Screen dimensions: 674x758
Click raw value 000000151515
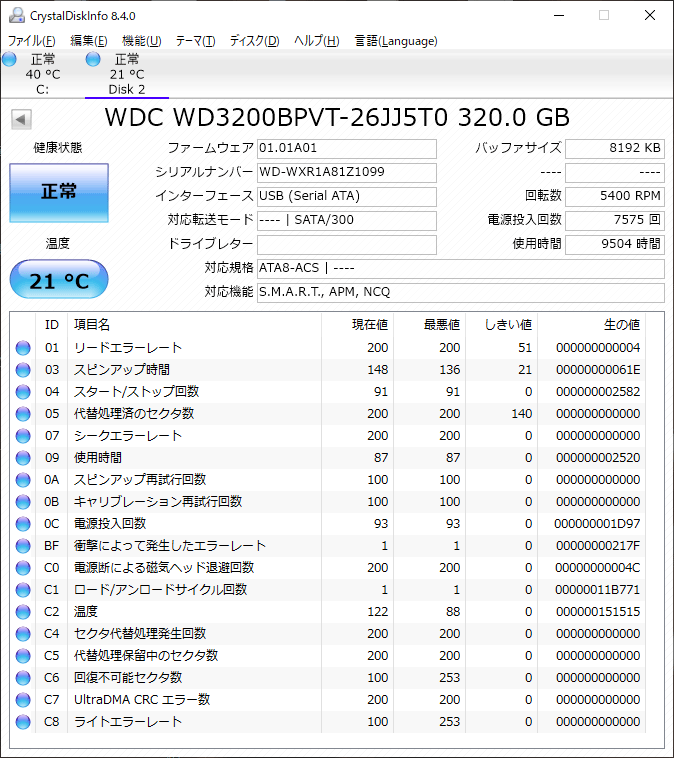click(598, 612)
